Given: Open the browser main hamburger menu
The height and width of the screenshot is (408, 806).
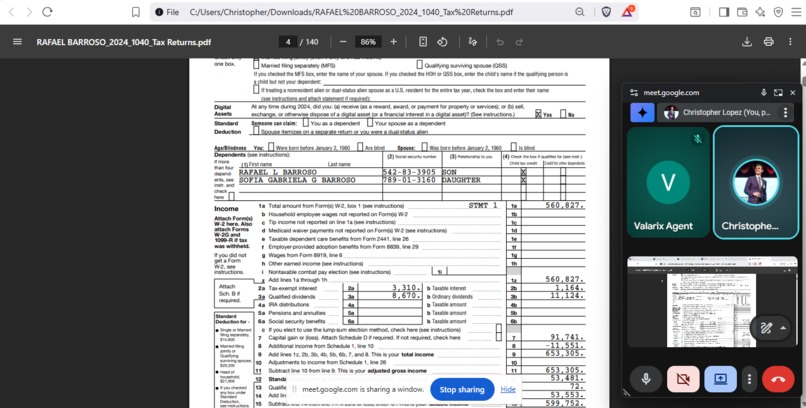Looking at the screenshot, I should 796,12.
